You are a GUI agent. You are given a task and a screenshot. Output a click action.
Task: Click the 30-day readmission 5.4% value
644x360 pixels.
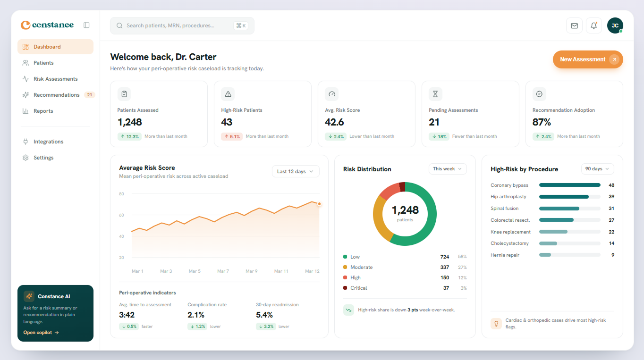pyautogui.click(x=264, y=315)
